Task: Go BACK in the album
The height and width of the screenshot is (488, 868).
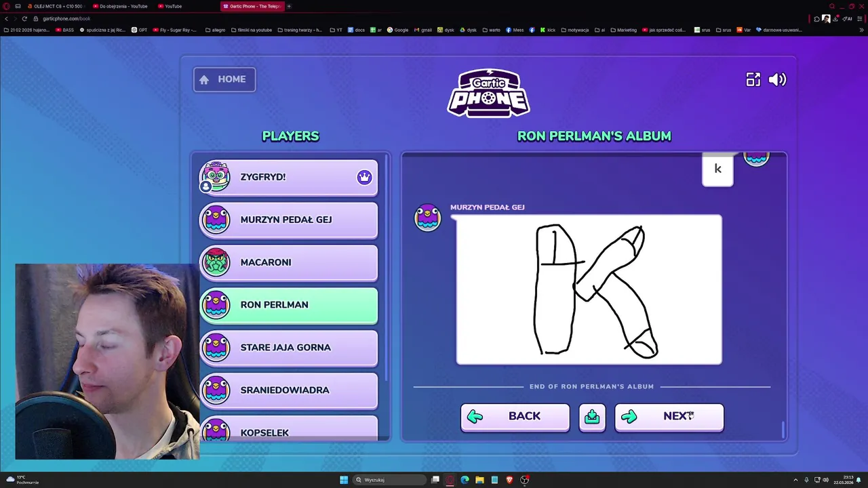Action: 515,417
